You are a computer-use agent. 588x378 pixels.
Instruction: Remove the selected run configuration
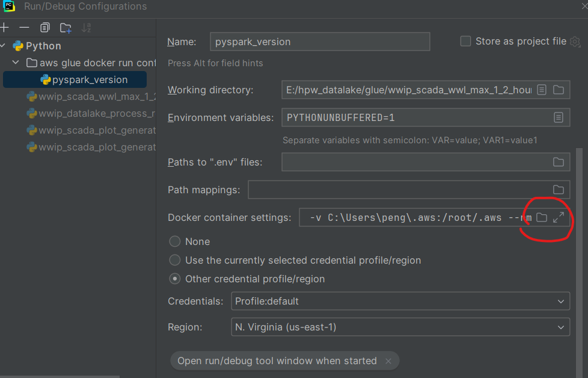(x=24, y=27)
